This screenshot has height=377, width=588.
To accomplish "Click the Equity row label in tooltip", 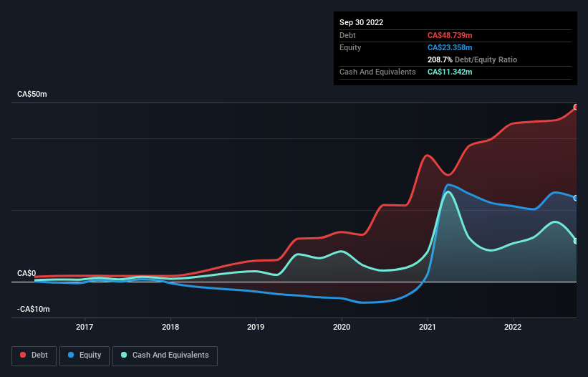I will point(350,47).
